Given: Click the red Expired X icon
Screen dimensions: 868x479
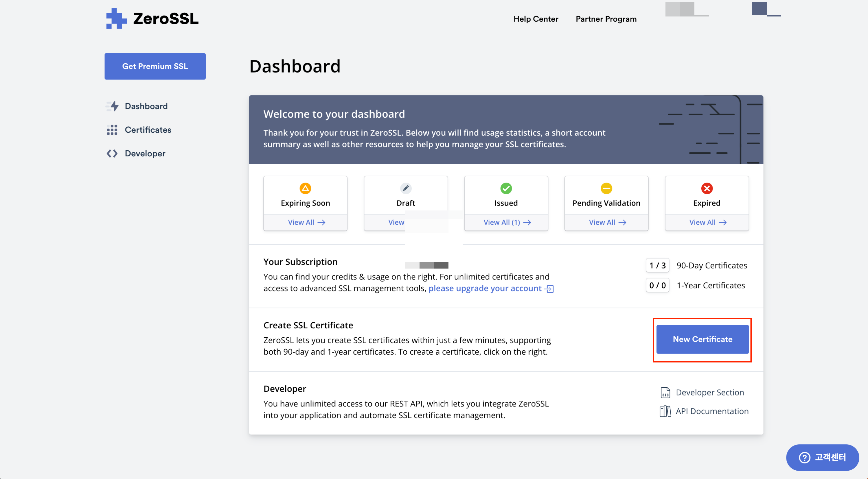Looking at the screenshot, I should 707,188.
